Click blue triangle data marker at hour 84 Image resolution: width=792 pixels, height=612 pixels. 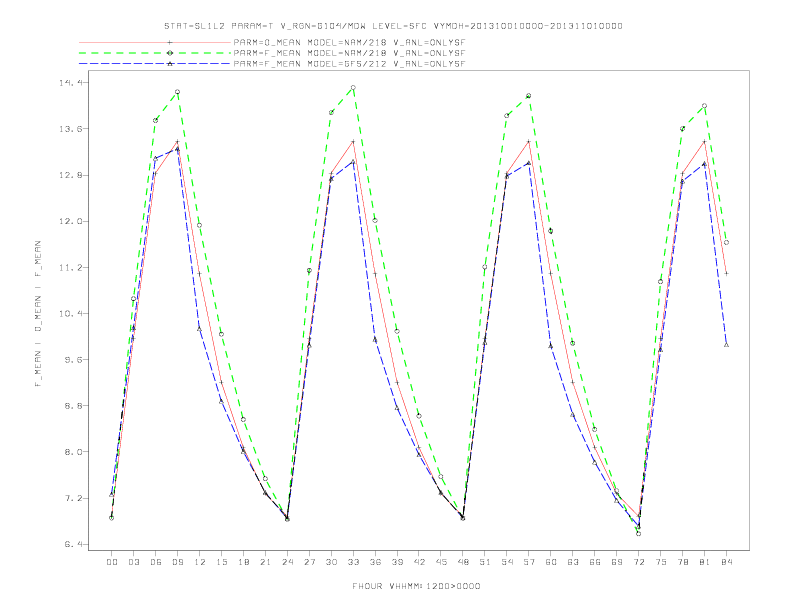[x=726, y=345]
